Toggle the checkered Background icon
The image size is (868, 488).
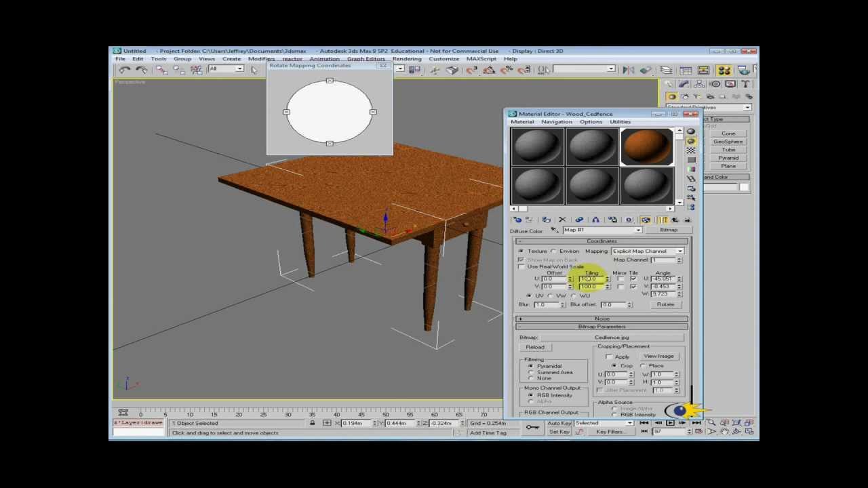(x=691, y=150)
